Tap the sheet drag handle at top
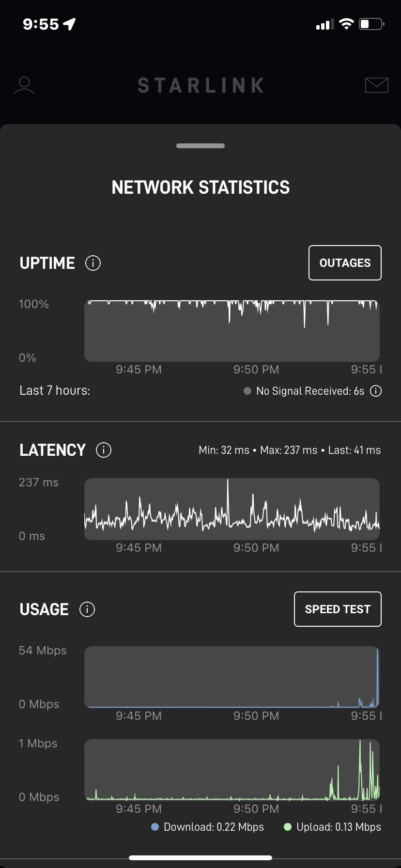This screenshot has width=401, height=868. tap(200, 146)
